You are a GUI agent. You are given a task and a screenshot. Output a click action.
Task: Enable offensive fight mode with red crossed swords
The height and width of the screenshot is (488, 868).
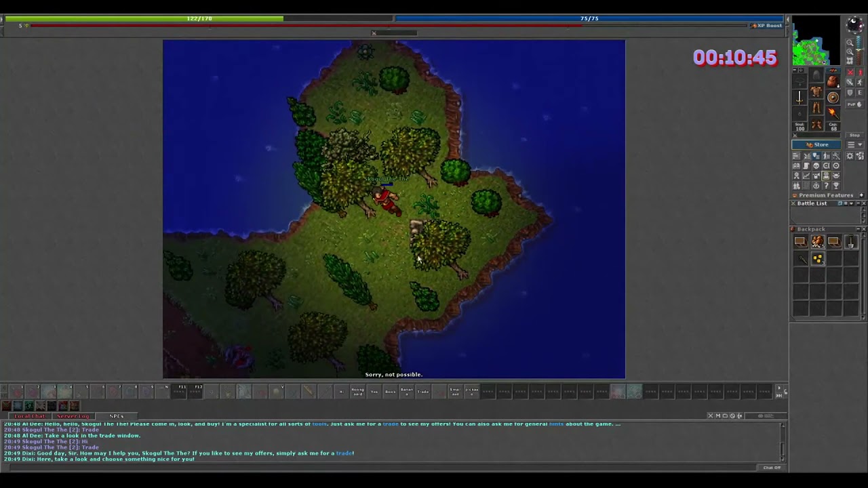[850, 73]
